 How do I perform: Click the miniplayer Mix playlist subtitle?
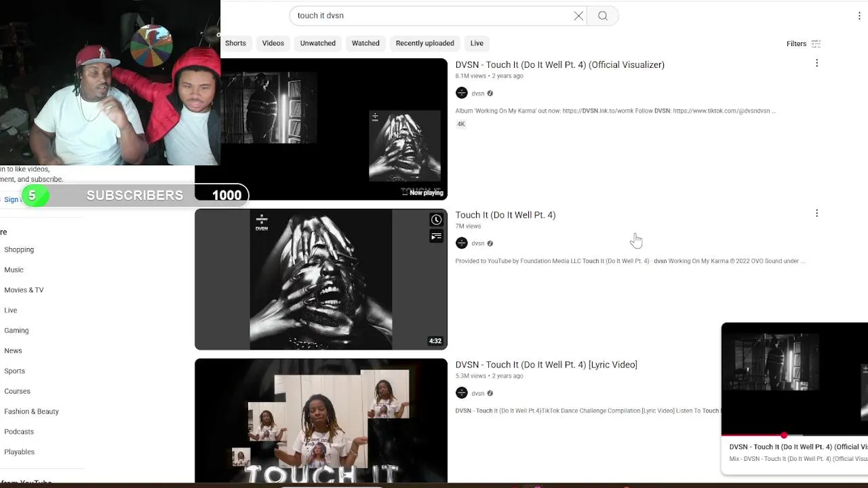coord(798,459)
